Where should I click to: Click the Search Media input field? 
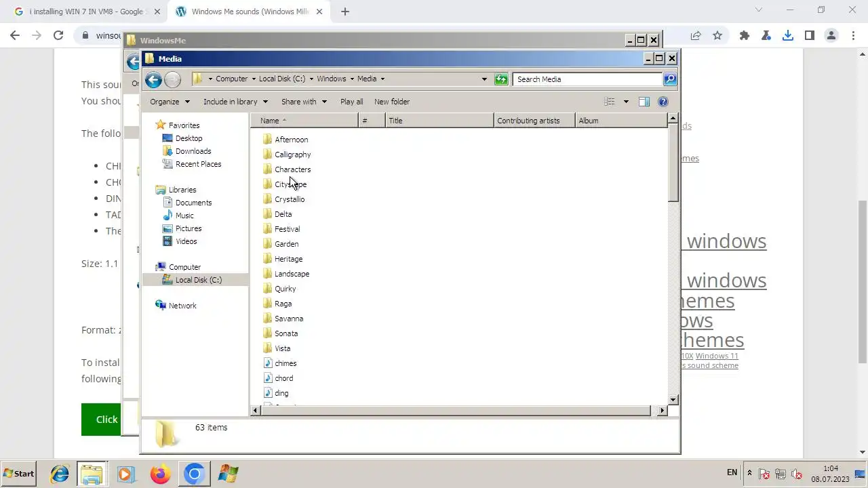(x=587, y=79)
